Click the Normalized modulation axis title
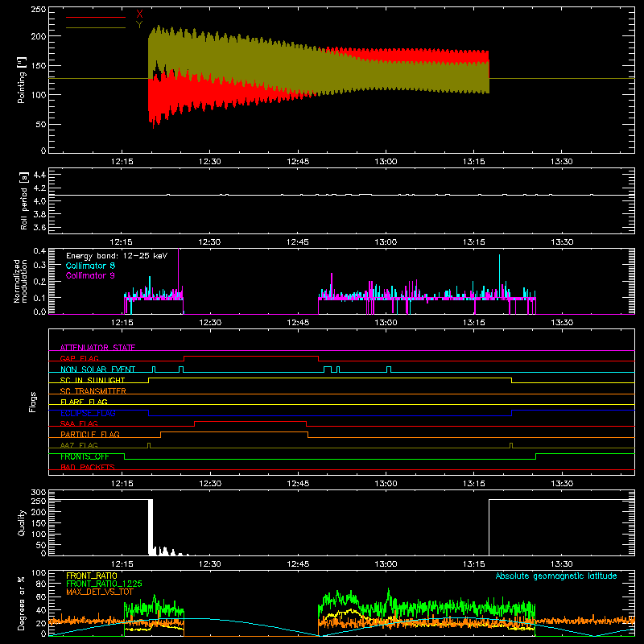This screenshot has height=644, width=644. (21, 281)
